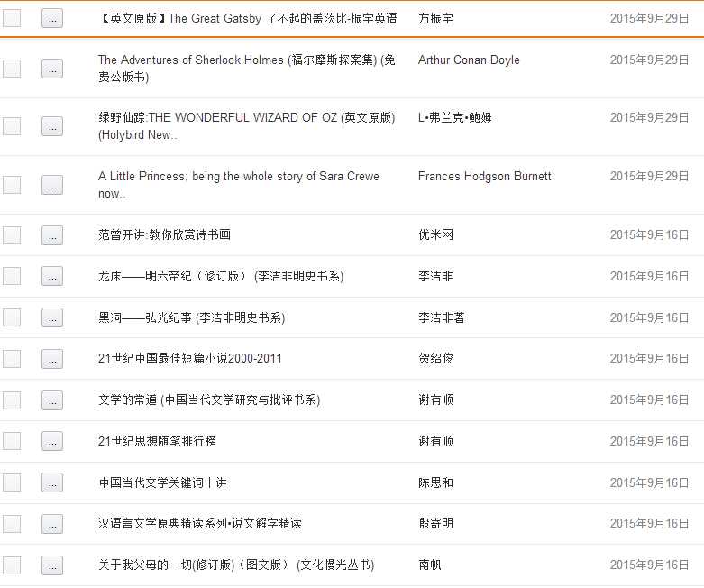Viewport: 704px width, 588px height.
Task: Open actions for 21世纪中国最佳短篇小说2000-2011
Action: 52,358
